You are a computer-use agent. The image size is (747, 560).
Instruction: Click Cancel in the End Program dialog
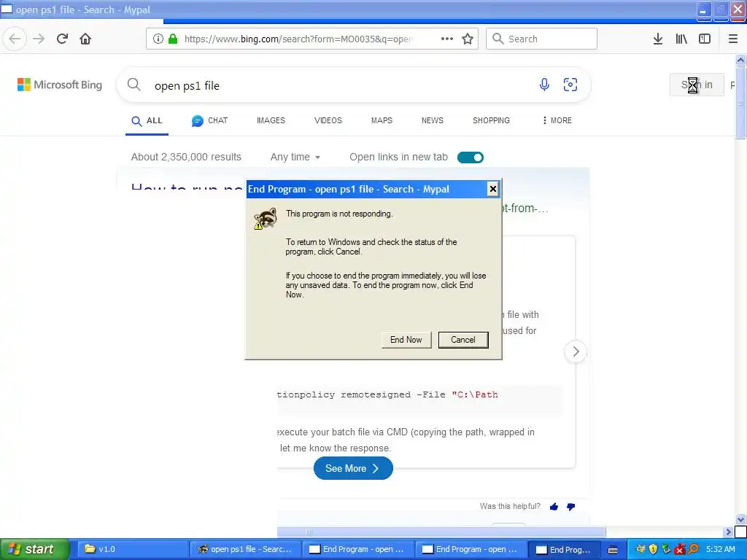click(463, 340)
